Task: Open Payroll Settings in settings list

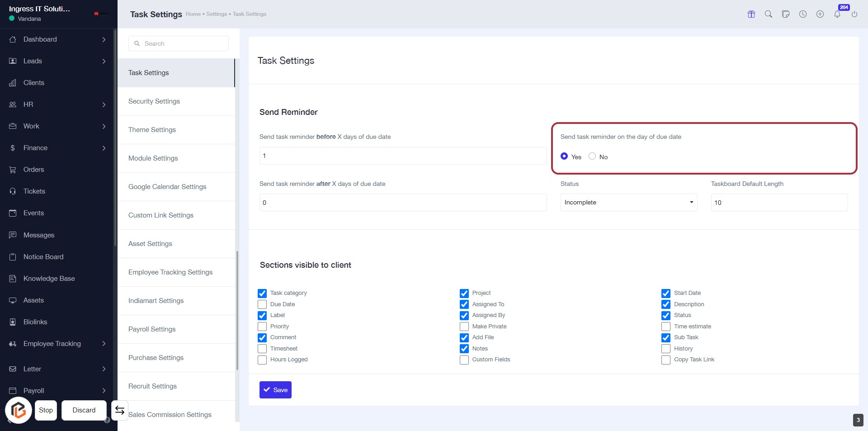Action: tap(152, 329)
